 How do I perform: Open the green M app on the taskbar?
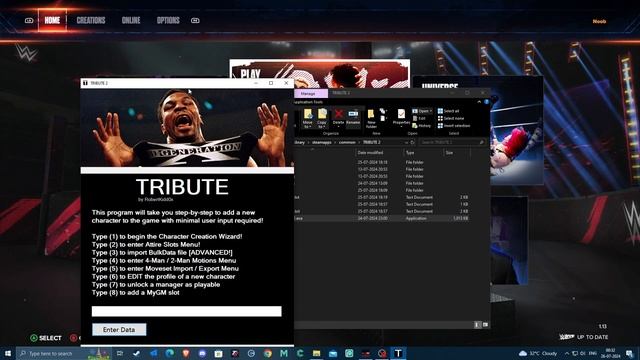(284, 353)
